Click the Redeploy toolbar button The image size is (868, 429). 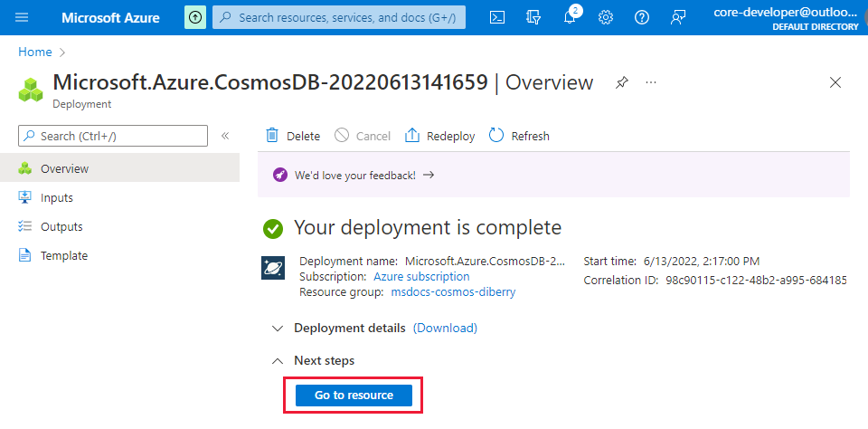coord(439,136)
